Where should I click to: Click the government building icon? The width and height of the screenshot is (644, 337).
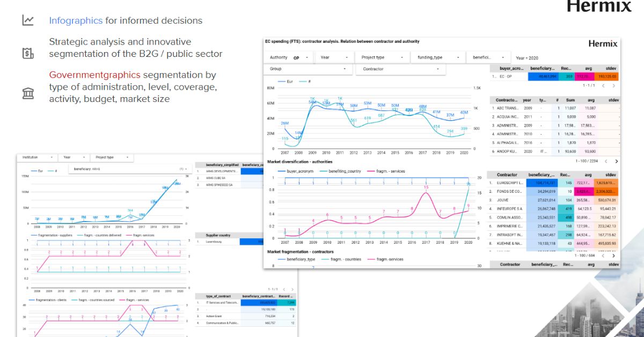click(x=28, y=93)
